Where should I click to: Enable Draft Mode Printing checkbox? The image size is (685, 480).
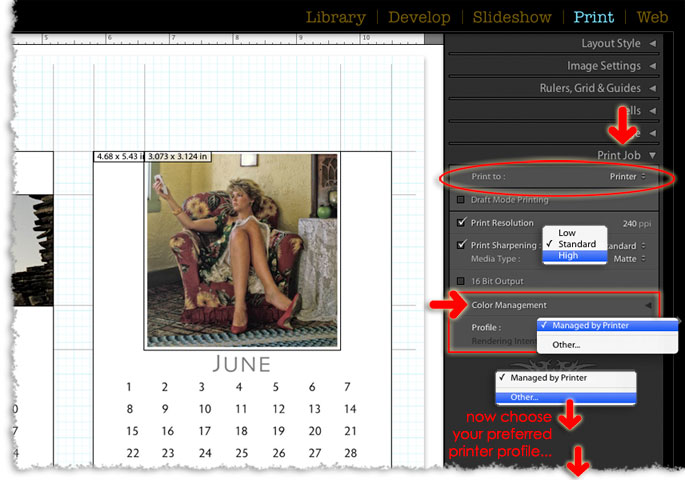click(460, 200)
